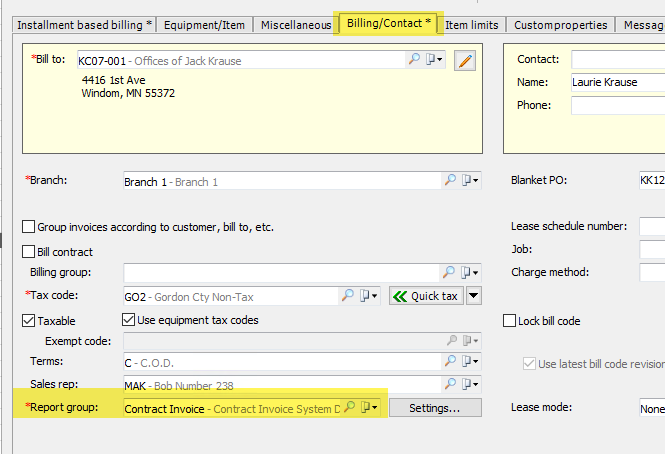This screenshot has height=454, width=665.
Task: Toggle Use equipment tax codes checkbox
Action: (x=129, y=319)
